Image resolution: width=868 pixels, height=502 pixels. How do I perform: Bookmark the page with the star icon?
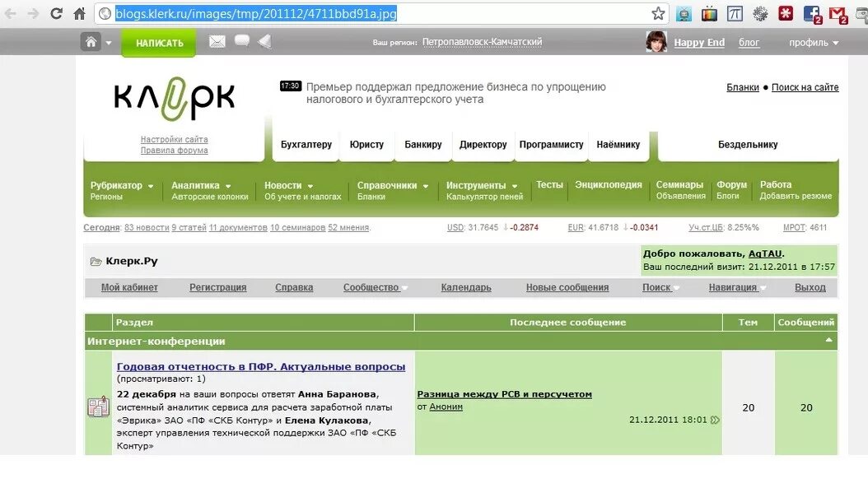(x=658, y=13)
